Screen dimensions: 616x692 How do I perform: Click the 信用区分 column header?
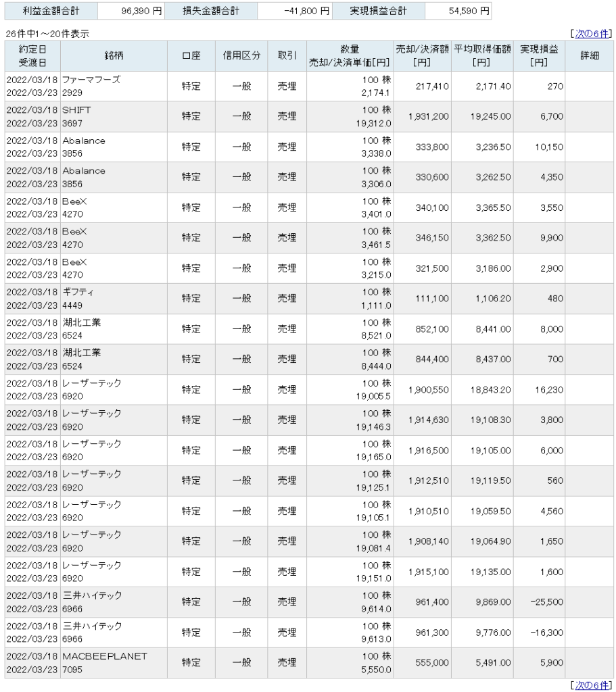[241, 55]
